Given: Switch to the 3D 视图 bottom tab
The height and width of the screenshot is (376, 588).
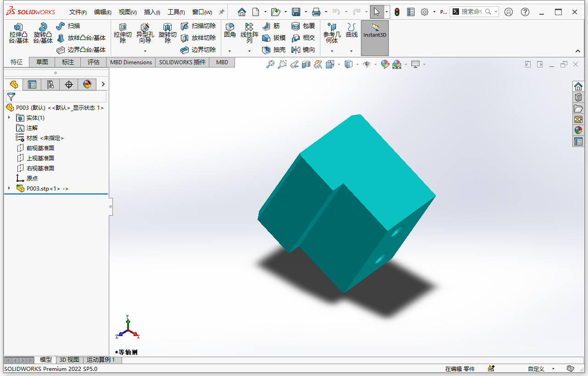Looking at the screenshot, I should click(69, 360).
